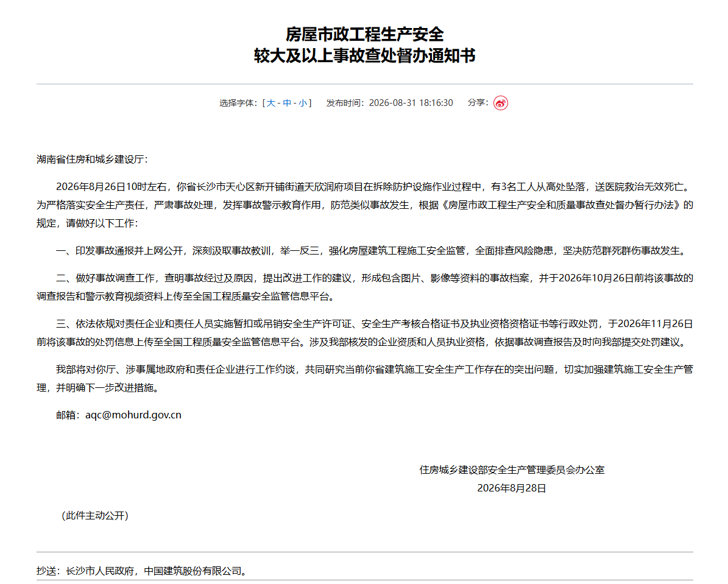Share article via Weibo icon
This screenshot has width=728, height=584.
(x=501, y=102)
